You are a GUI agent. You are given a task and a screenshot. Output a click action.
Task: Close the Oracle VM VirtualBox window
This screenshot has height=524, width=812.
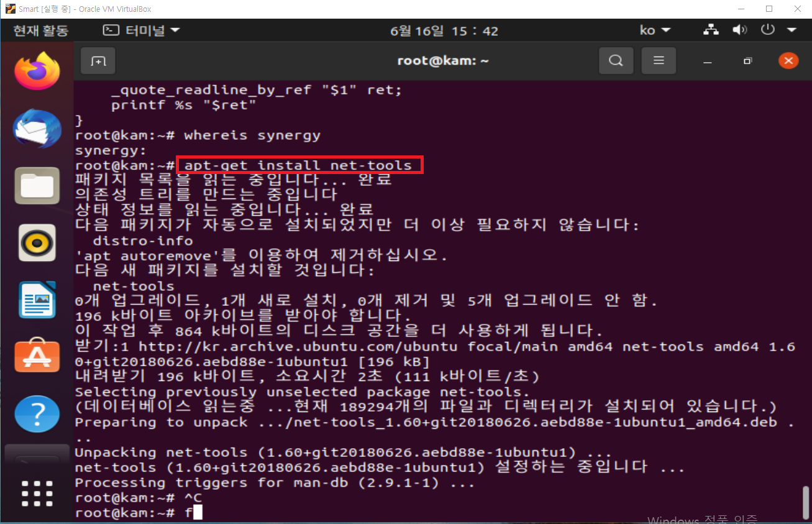point(798,9)
